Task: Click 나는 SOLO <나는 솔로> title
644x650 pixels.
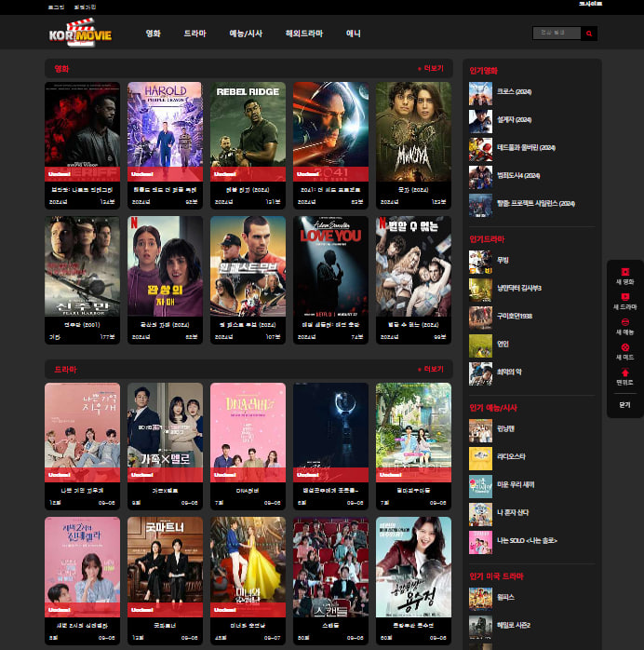Action: [x=527, y=540]
